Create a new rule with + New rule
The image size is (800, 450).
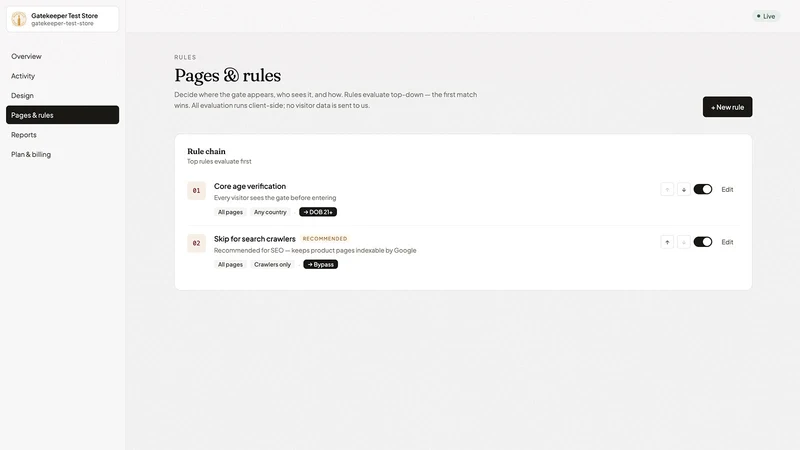click(727, 107)
